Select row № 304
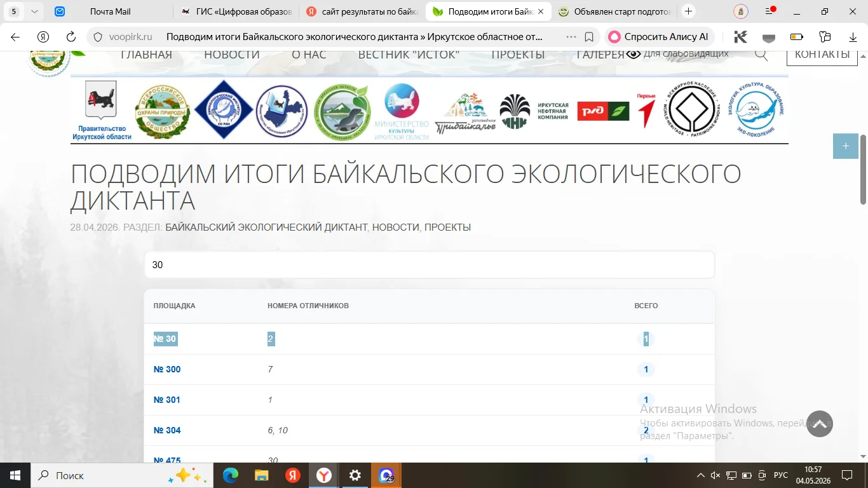The height and width of the screenshot is (488, 868). (x=430, y=431)
